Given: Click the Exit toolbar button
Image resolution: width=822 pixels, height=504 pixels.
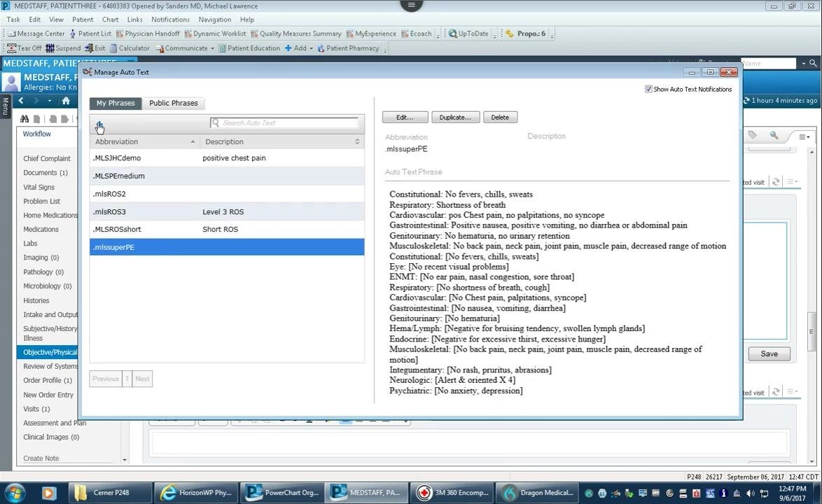Looking at the screenshot, I should coord(95,48).
